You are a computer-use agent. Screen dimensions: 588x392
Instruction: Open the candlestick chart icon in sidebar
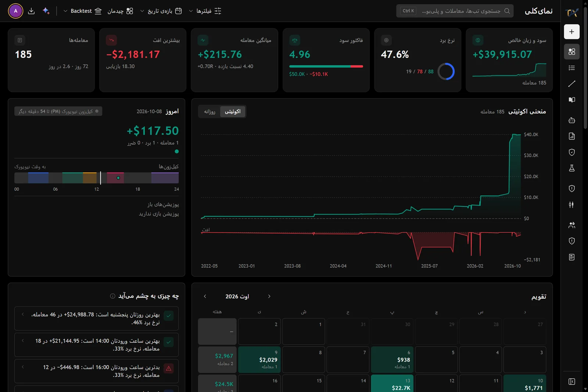pyautogui.click(x=571, y=205)
